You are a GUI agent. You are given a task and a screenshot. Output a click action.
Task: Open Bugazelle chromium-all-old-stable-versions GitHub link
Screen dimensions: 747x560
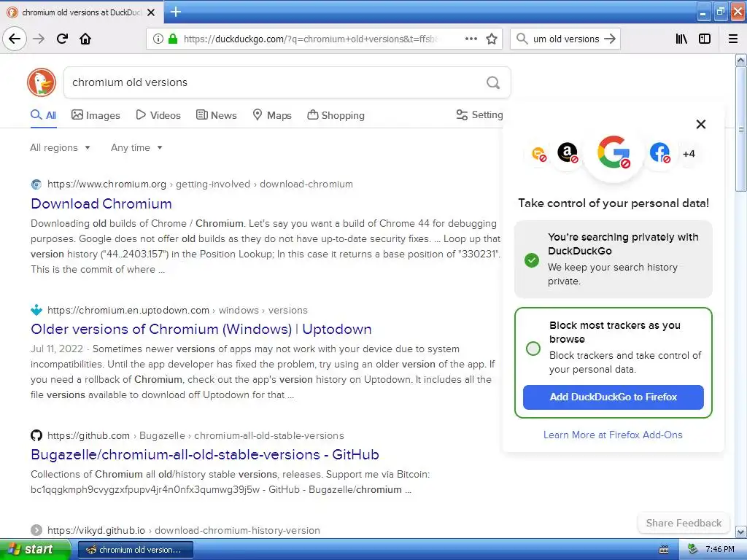[205, 455]
